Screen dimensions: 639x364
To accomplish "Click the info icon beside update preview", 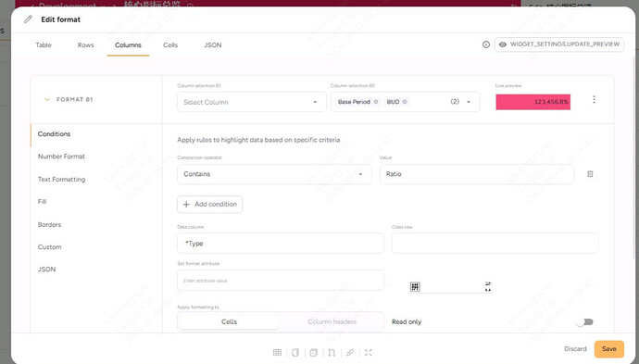I will [486, 44].
